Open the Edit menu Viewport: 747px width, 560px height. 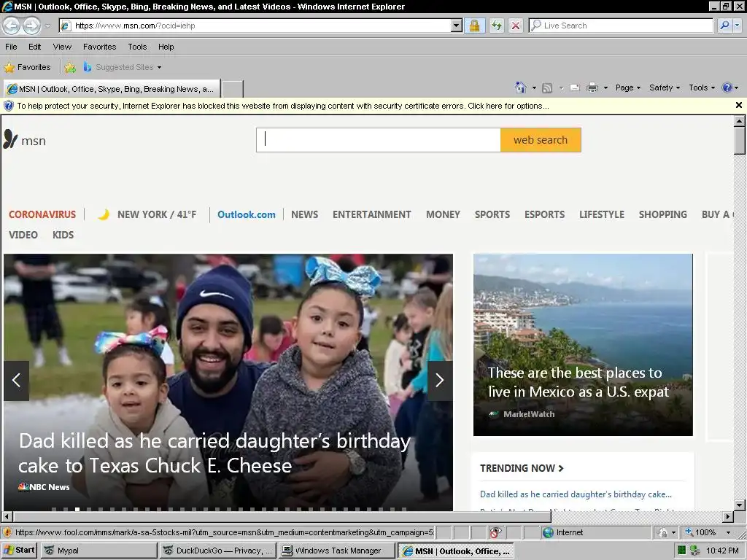coord(34,47)
